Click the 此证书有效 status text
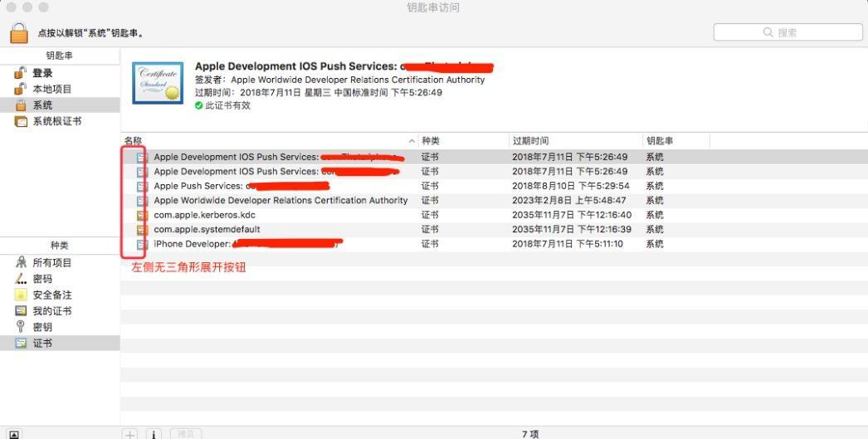Image resolution: width=868 pixels, height=439 pixels. (x=227, y=105)
